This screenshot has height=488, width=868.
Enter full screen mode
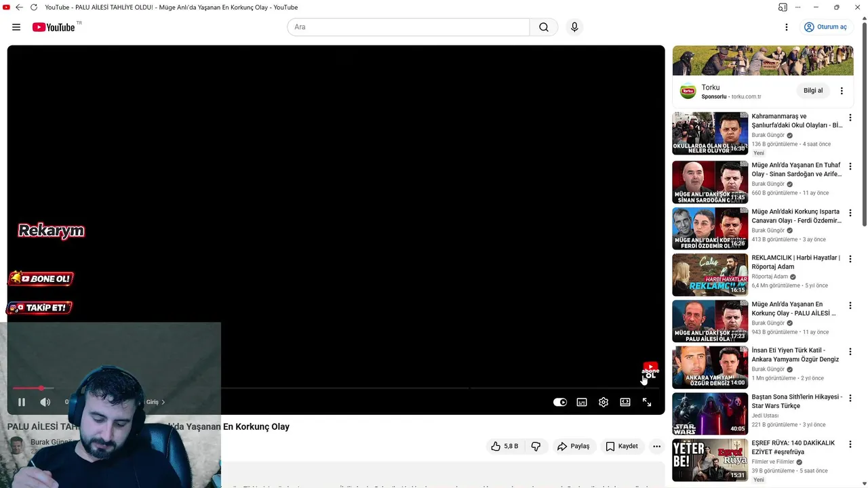click(x=647, y=402)
